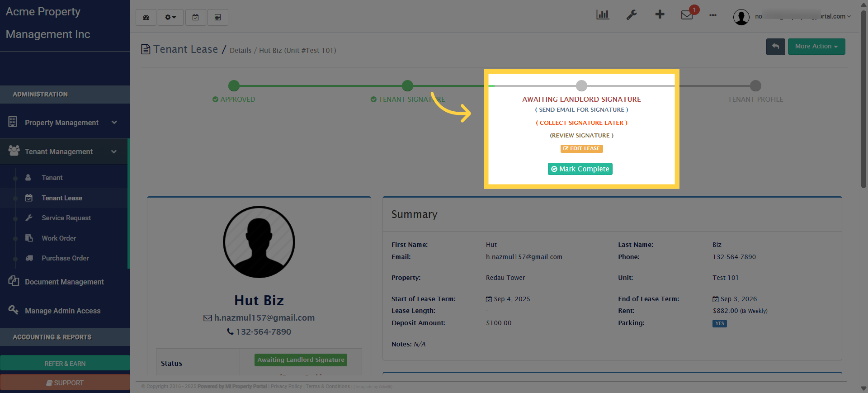Open the calculator toolbar icon

[x=218, y=17]
